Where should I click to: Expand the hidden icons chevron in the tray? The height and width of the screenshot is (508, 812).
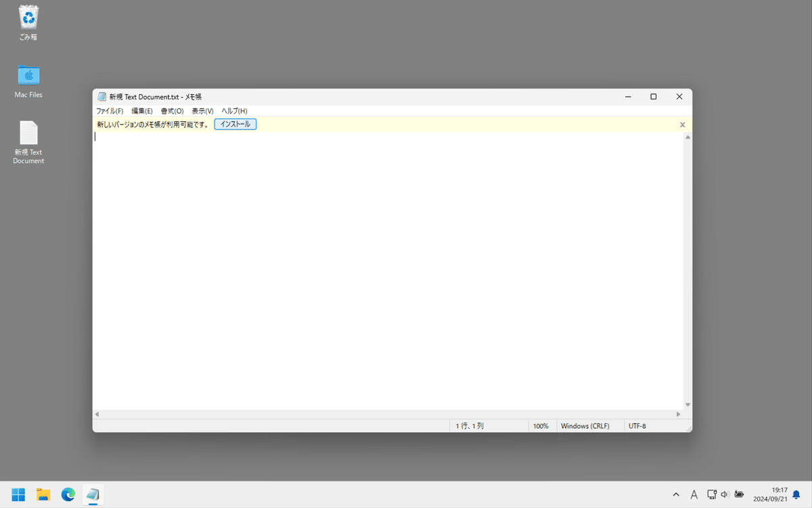pyautogui.click(x=676, y=494)
